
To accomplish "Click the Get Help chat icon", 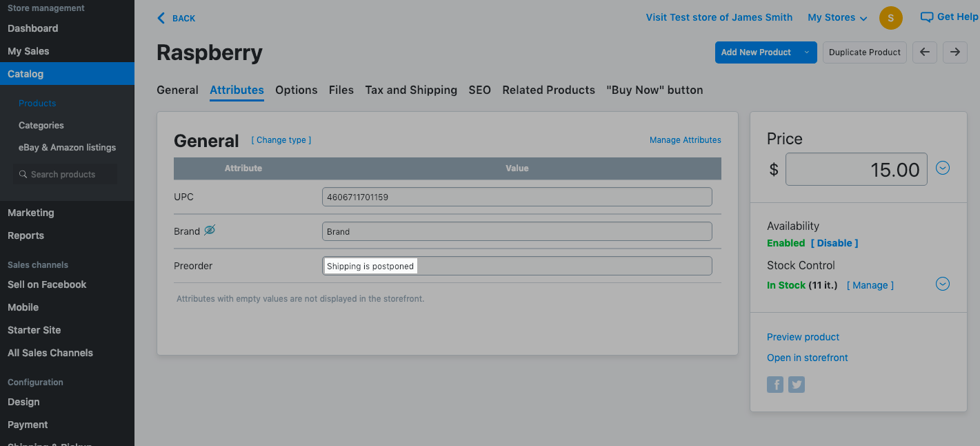I will (x=927, y=17).
